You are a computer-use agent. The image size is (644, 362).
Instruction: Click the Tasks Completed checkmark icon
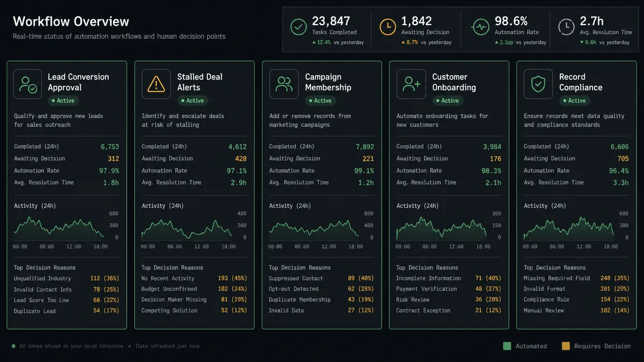point(298,27)
